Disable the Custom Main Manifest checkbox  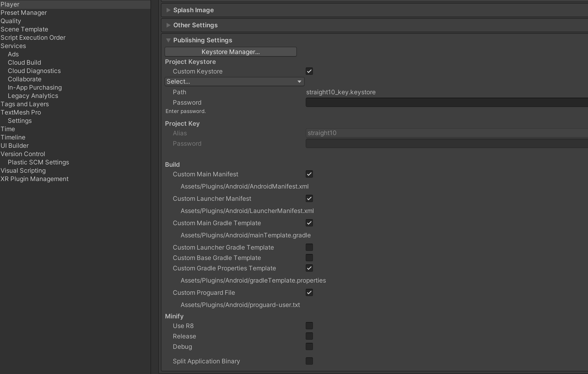pyautogui.click(x=309, y=174)
